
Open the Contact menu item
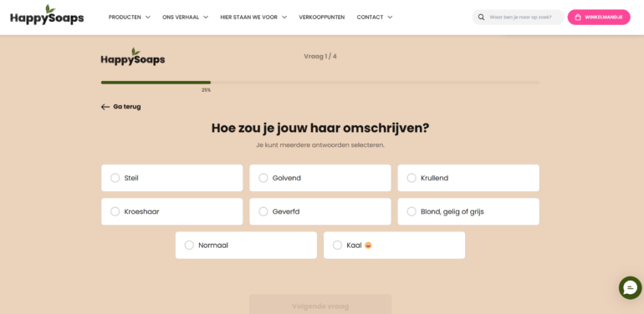click(370, 18)
